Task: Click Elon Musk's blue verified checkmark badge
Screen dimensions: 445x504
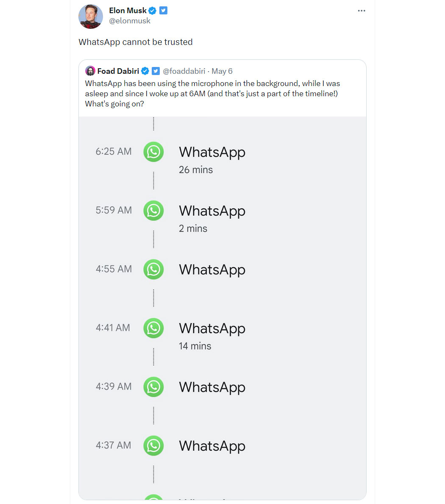Action: point(152,11)
